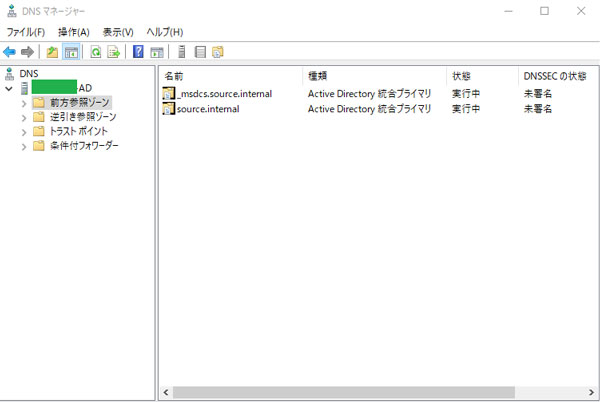Click the Refresh toolbar icon
Screen dimensions: 600x402
tap(96, 52)
